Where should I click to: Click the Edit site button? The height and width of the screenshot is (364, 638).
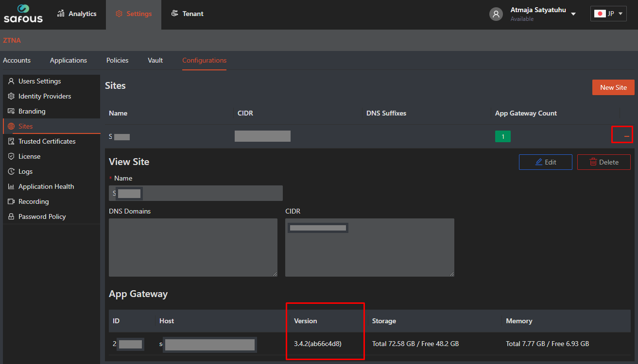545,162
